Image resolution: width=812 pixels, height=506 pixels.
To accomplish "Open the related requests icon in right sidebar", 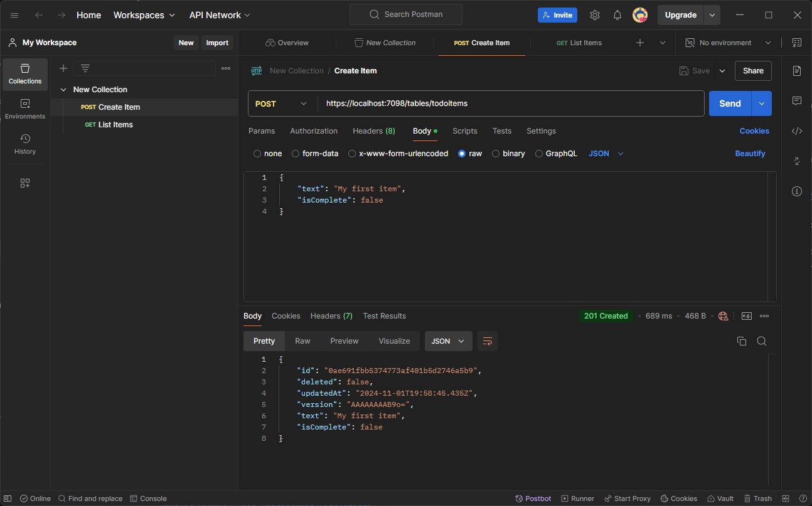I will pos(797,161).
